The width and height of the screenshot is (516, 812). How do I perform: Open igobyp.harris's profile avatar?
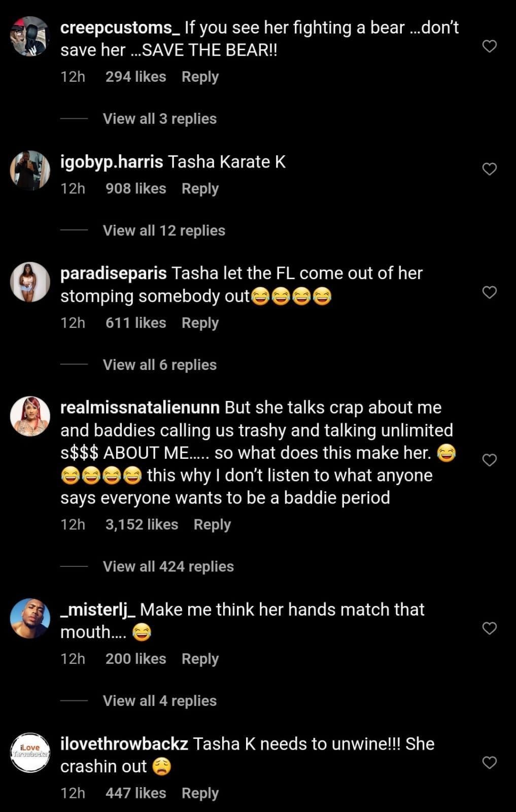tap(30, 170)
